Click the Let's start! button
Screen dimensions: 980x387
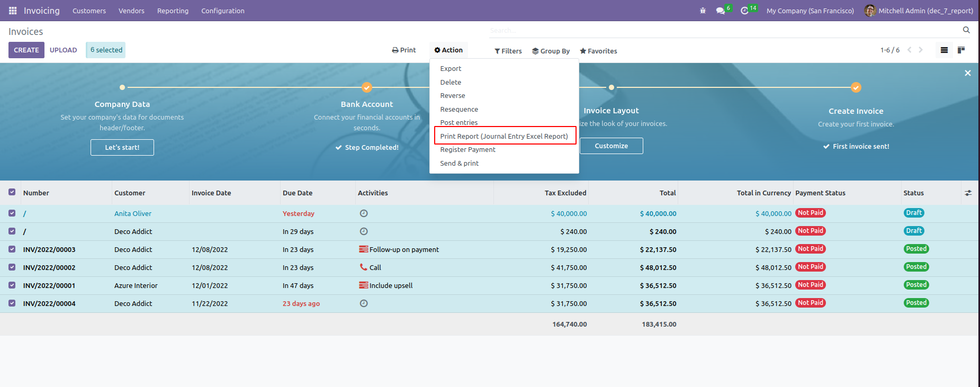pos(122,148)
